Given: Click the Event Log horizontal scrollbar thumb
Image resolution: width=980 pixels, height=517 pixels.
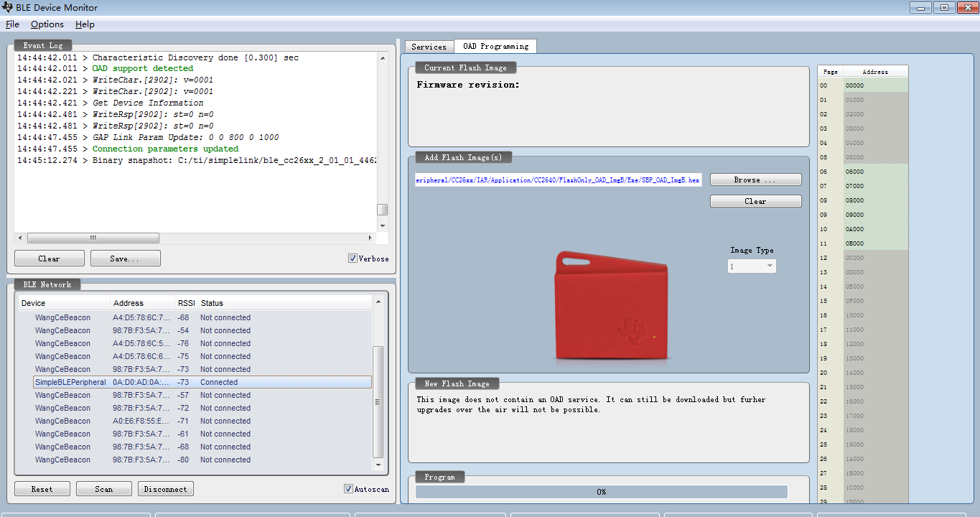Looking at the screenshot, I should coord(93,238).
